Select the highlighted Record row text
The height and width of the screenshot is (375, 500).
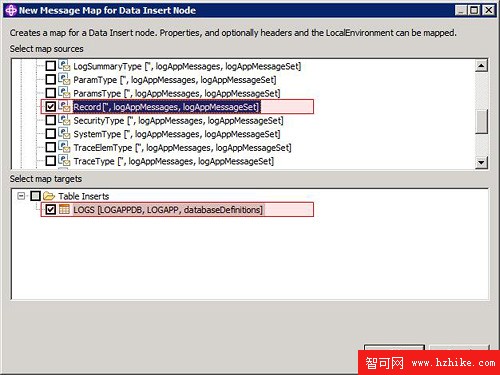166,107
